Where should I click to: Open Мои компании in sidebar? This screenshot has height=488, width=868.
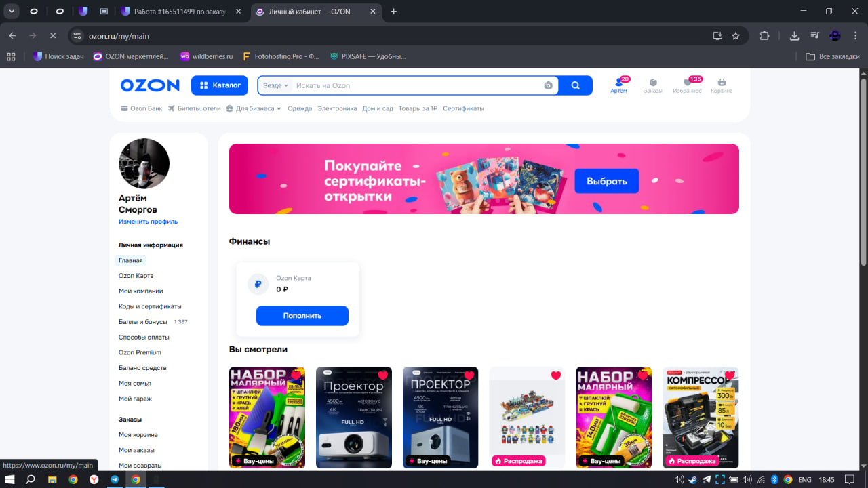(x=141, y=291)
